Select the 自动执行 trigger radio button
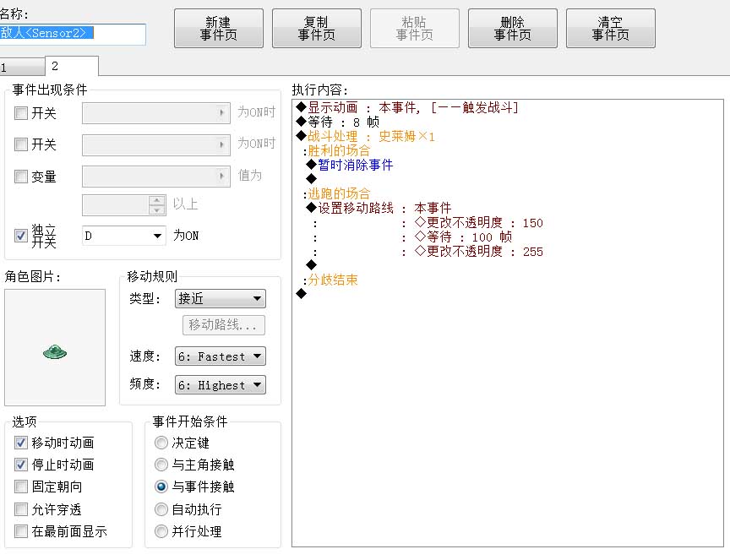The width and height of the screenshot is (730, 560). click(x=161, y=509)
